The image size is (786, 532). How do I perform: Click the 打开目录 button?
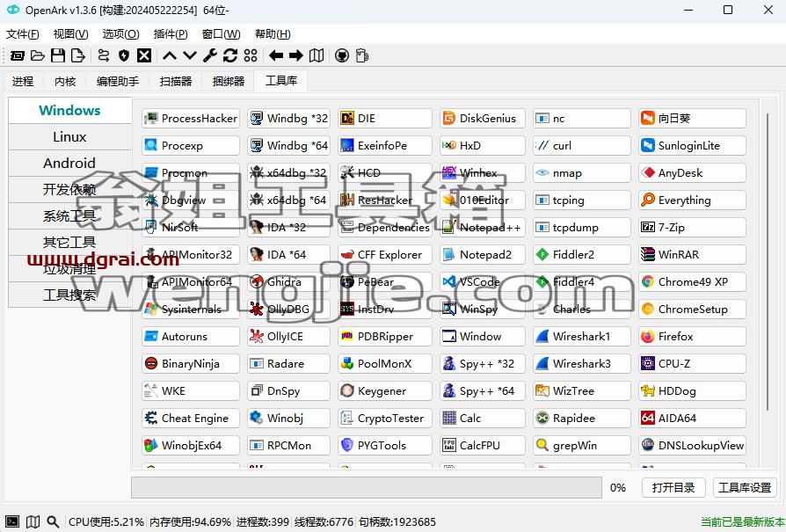[x=673, y=487]
